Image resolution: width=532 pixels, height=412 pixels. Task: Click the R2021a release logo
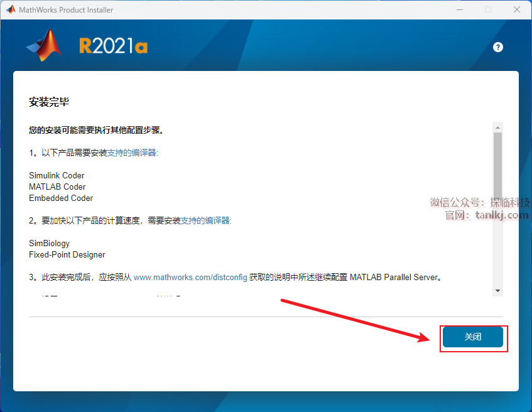(113, 46)
